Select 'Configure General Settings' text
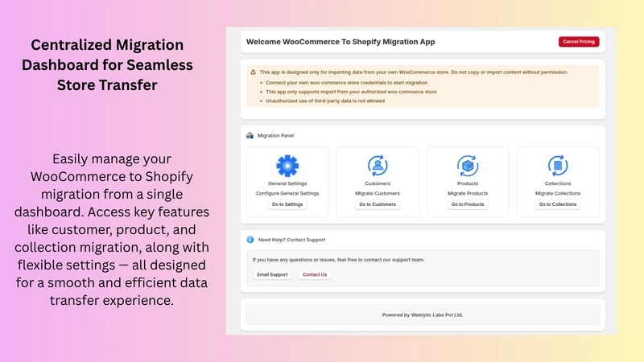This screenshot has height=362, width=644. pos(287,193)
